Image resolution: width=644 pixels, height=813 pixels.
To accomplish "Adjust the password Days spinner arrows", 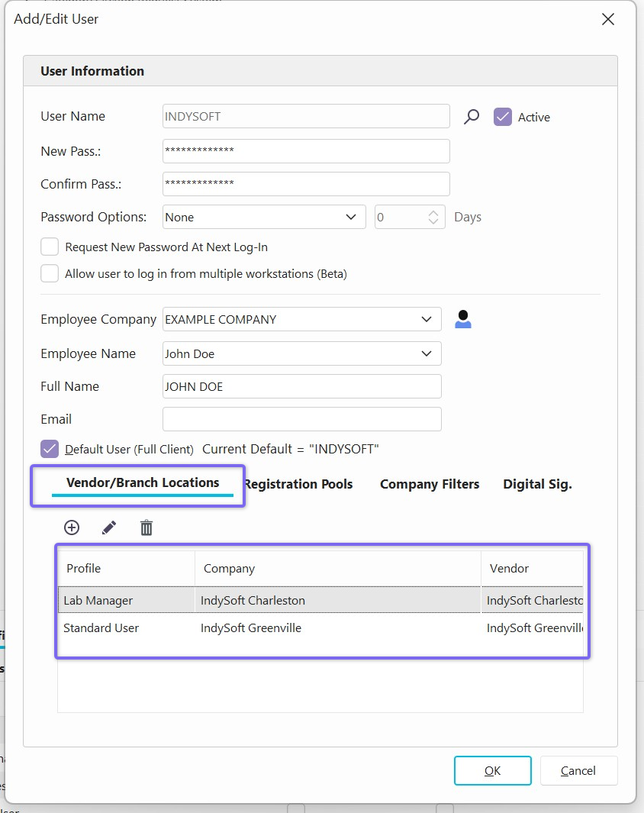I will (x=433, y=217).
